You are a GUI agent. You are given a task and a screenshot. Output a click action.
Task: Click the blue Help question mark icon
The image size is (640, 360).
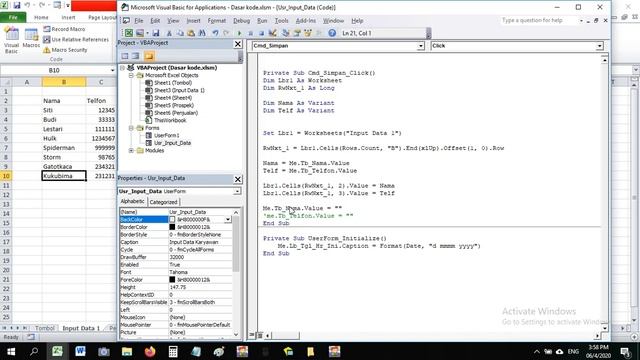coord(332,33)
